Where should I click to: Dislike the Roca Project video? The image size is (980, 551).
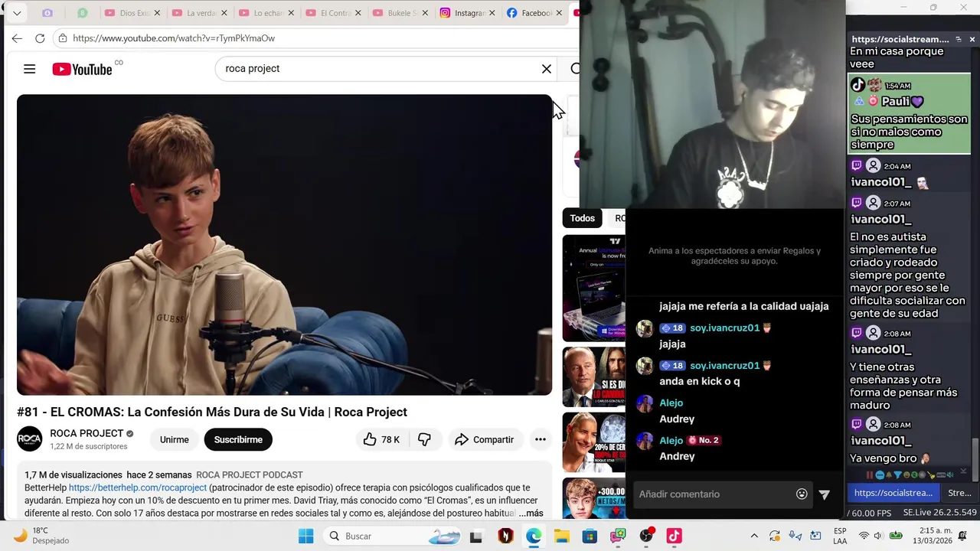pyautogui.click(x=424, y=439)
